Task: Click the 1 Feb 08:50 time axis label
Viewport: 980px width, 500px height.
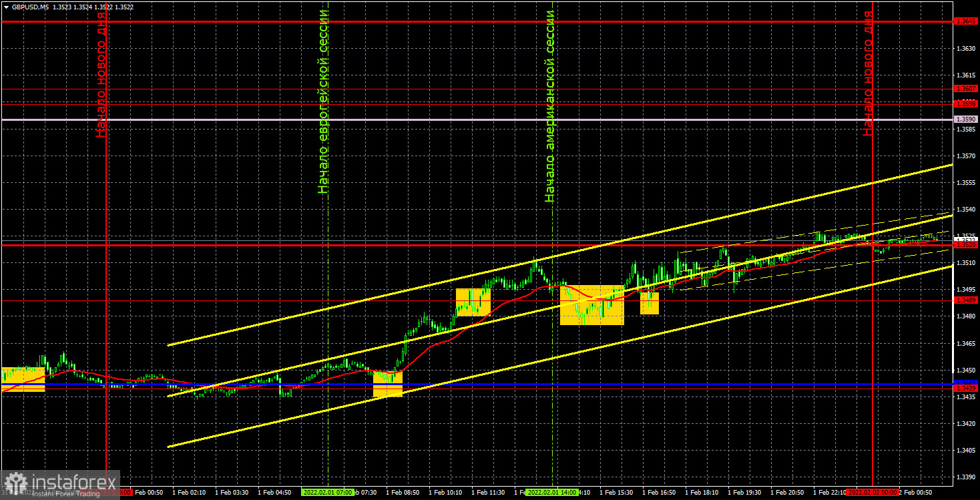Action: point(403,492)
